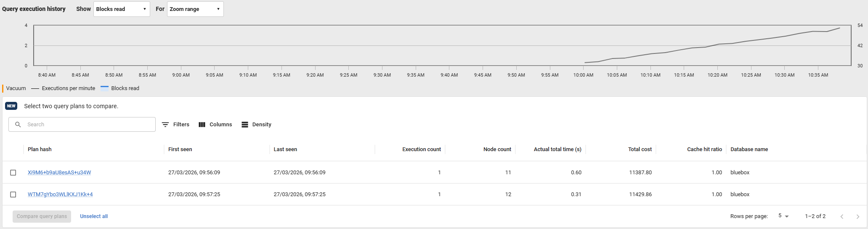The width and height of the screenshot is (868, 229).
Task: Open the Show Blocks read dropdown
Action: 121,9
